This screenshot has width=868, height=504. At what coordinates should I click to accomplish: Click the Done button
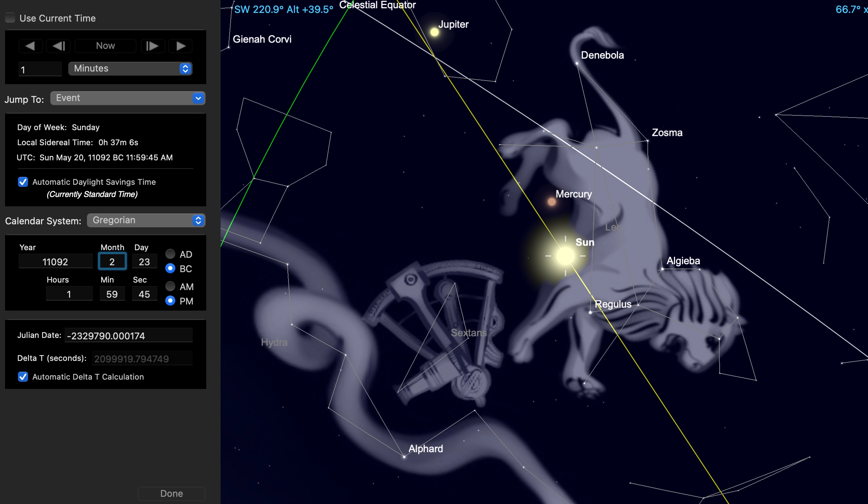pyautogui.click(x=171, y=494)
